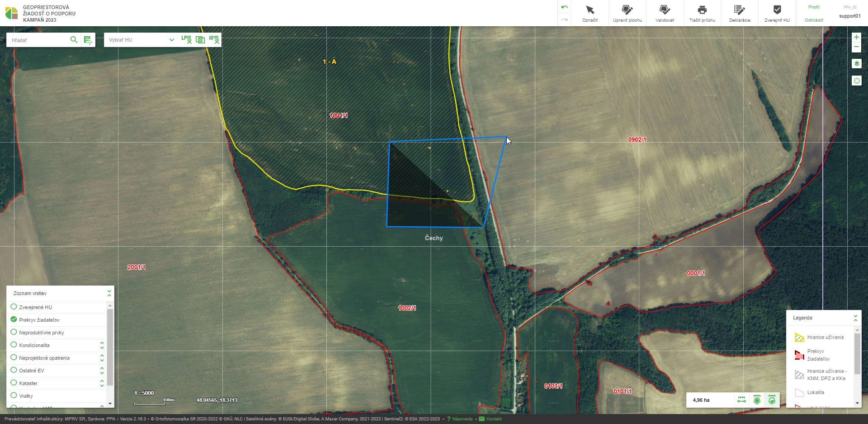
Task: Expand the Kondicionalita layer group
Action: 102,345
